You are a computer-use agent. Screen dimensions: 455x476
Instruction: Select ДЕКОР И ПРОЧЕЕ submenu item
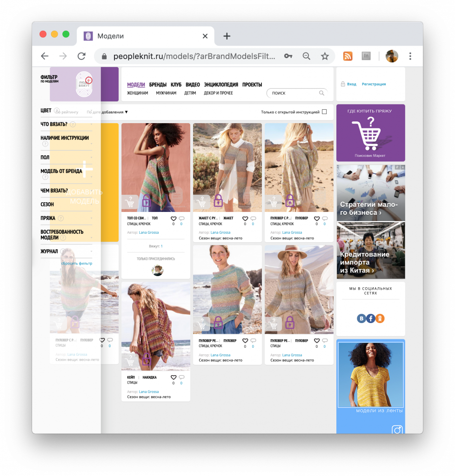[x=218, y=93]
